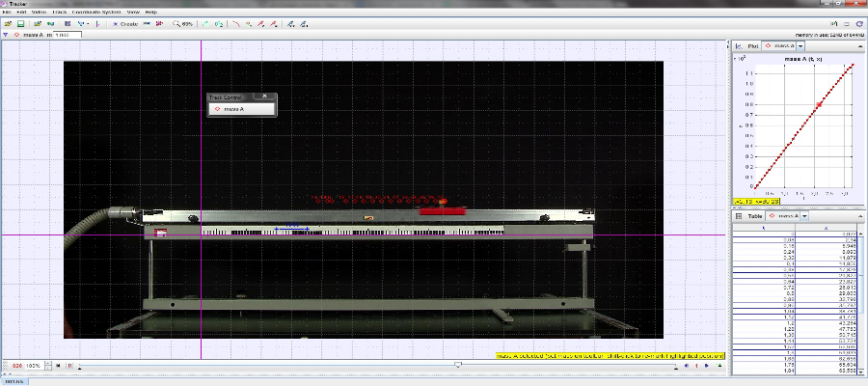Screen dimensions: 868x386
Task: Click the autotracker icon
Action: click(x=159, y=24)
